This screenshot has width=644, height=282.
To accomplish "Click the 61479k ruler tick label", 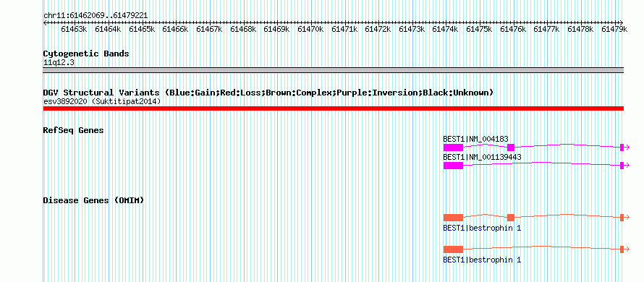I will point(614,29).
